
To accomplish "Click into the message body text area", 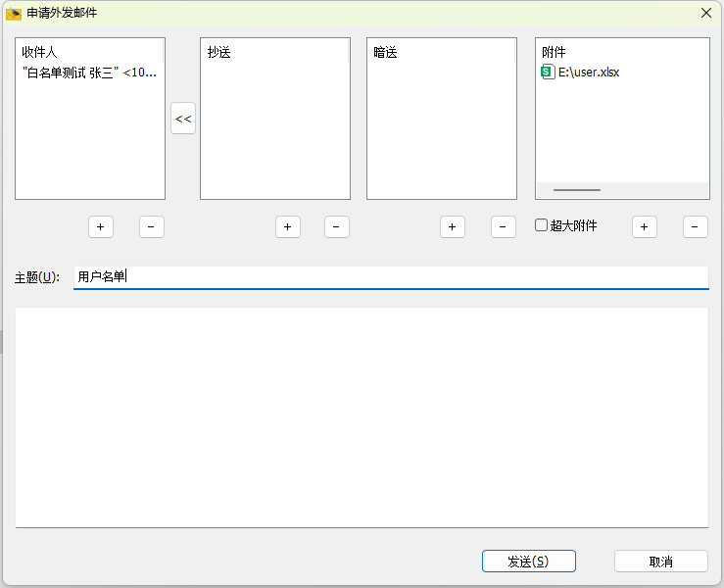I will [x=362, y=416].
